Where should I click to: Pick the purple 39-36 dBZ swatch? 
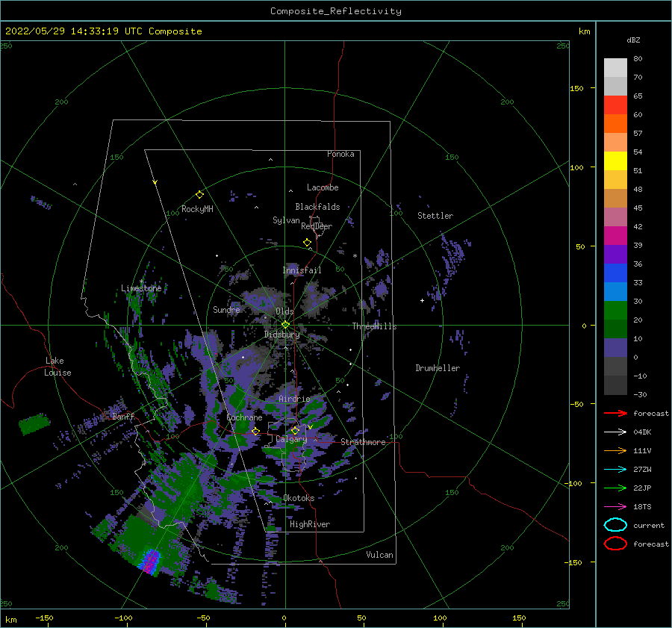[x=615, y=254]
